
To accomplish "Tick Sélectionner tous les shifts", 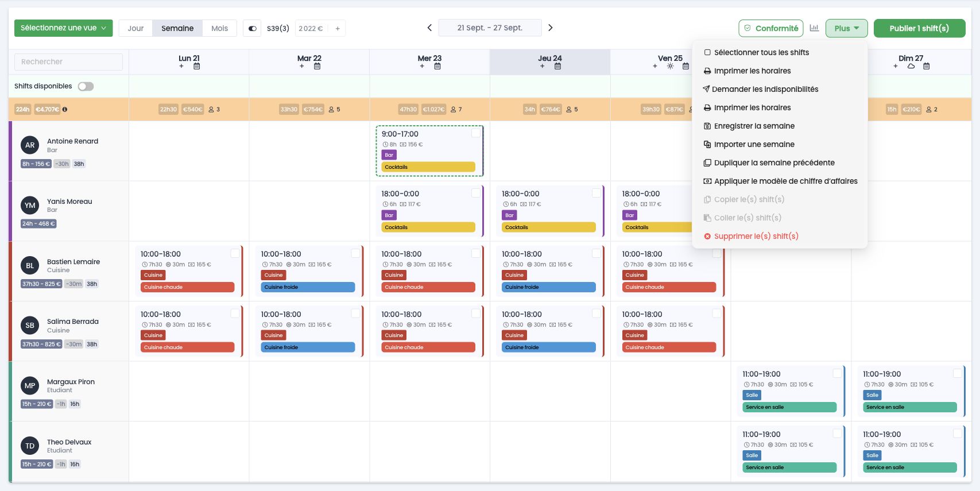I will (x=757, y=52).
